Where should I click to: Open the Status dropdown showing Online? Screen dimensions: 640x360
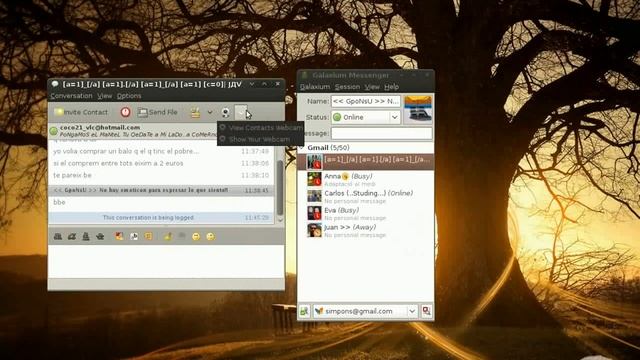pos(366,117)
